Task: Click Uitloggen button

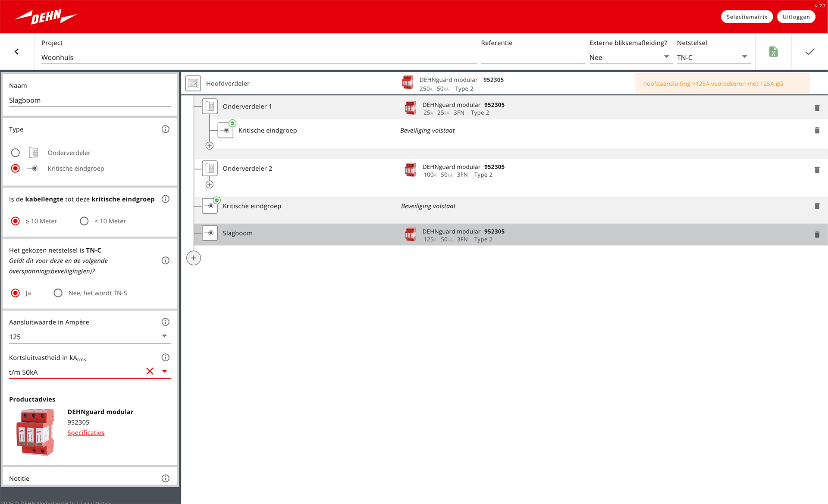Action: (796, 17)
